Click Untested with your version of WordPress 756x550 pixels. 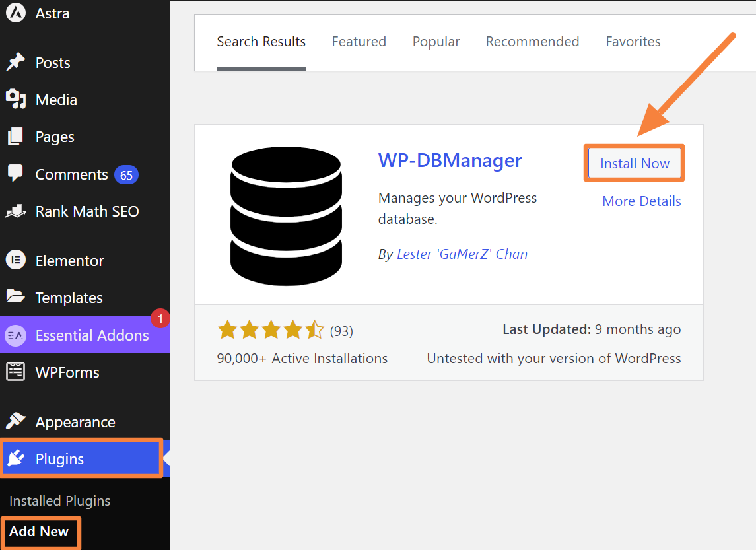tap(554, 358)
